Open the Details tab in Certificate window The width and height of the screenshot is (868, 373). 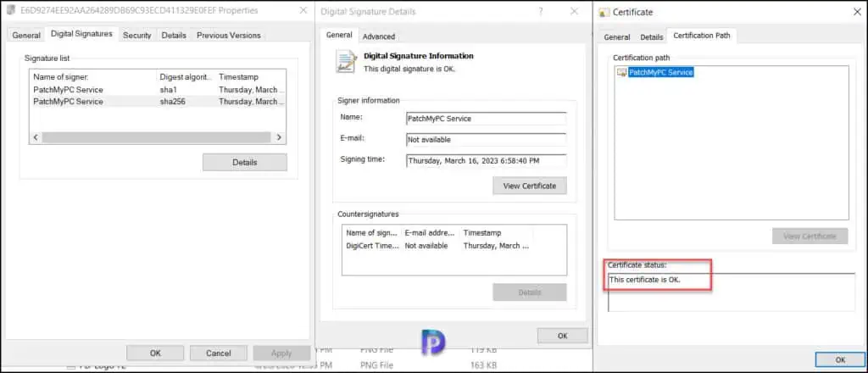(652, 37)
